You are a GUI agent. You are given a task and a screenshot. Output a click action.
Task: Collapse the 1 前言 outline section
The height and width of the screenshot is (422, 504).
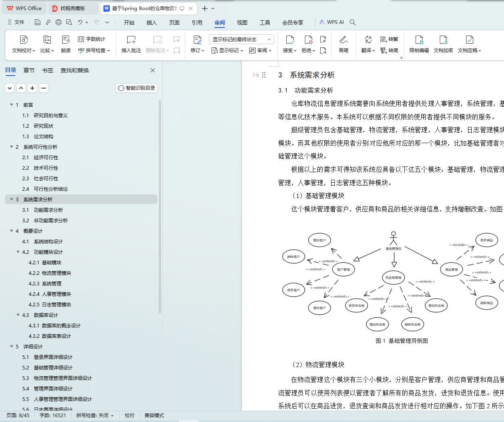[11, 105]
